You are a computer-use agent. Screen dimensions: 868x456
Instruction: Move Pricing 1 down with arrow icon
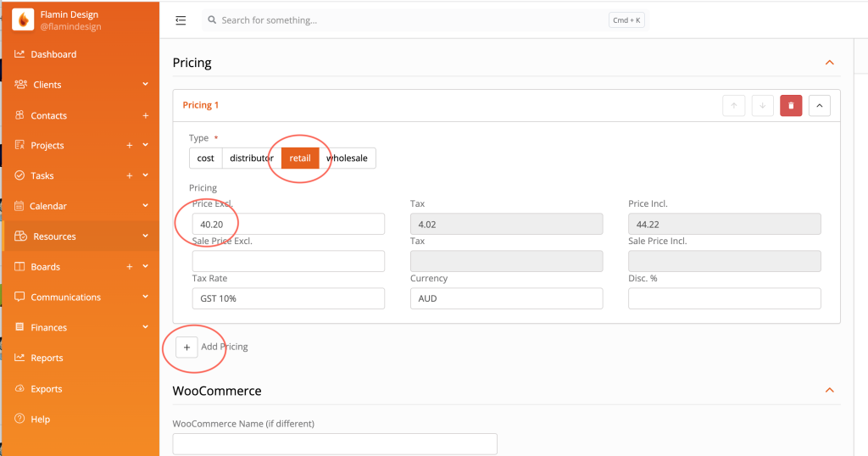click(762, 106)
